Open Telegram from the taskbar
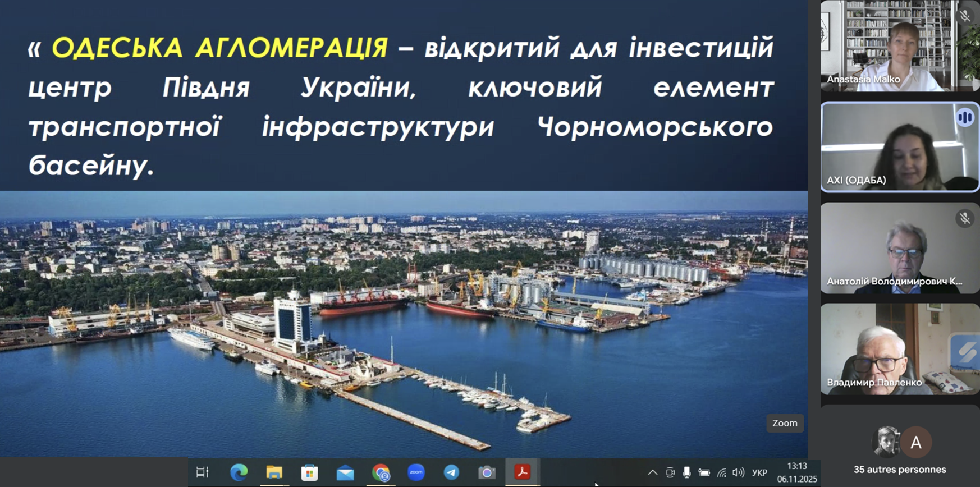980x487 pixels. tap(451, 472)
